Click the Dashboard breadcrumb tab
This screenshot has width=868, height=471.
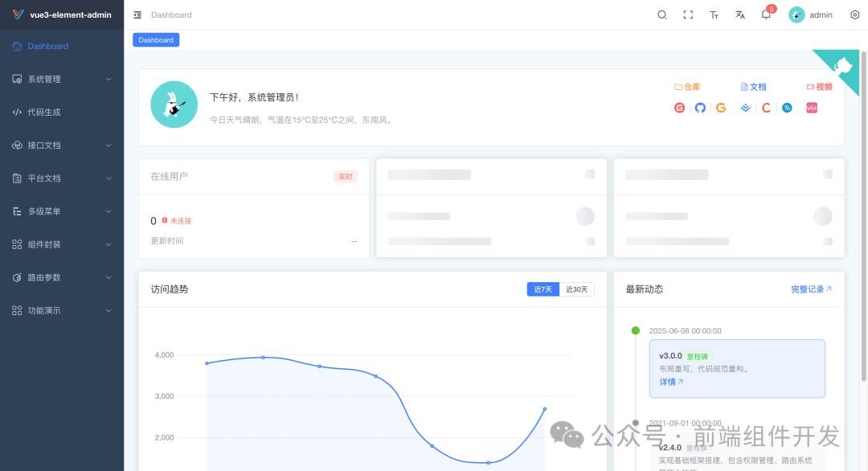click(x=155, y=39)
